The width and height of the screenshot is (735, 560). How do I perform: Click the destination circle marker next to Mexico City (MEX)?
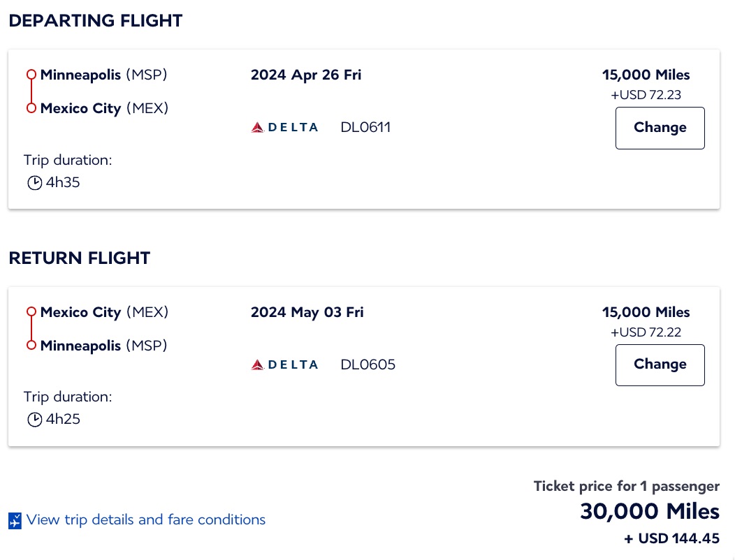30,108
